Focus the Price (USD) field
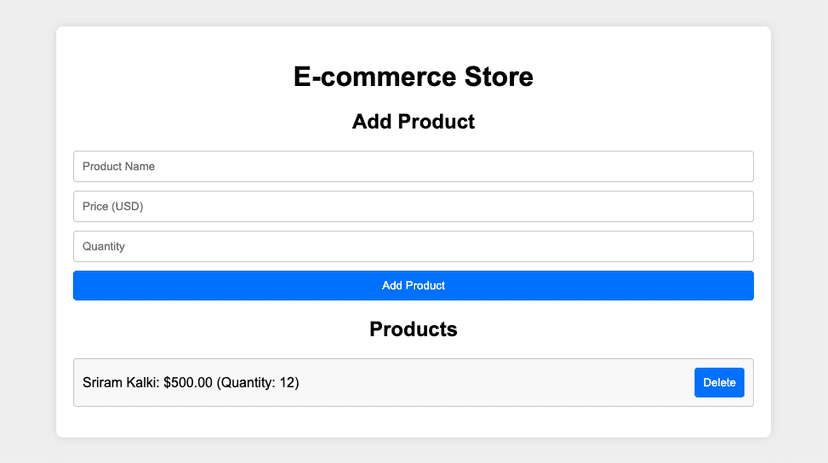Screen dimensions: 828x463 [413, 206]
